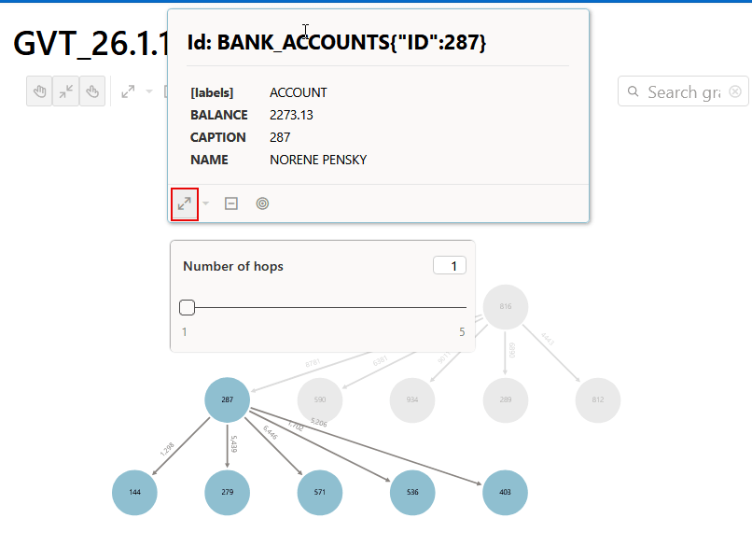The height and width of the screenshot is (560, 752).
Task: Open the expand dropdown arrow in the tooltip
Action: pyautogui.click(x=206, y=203)
